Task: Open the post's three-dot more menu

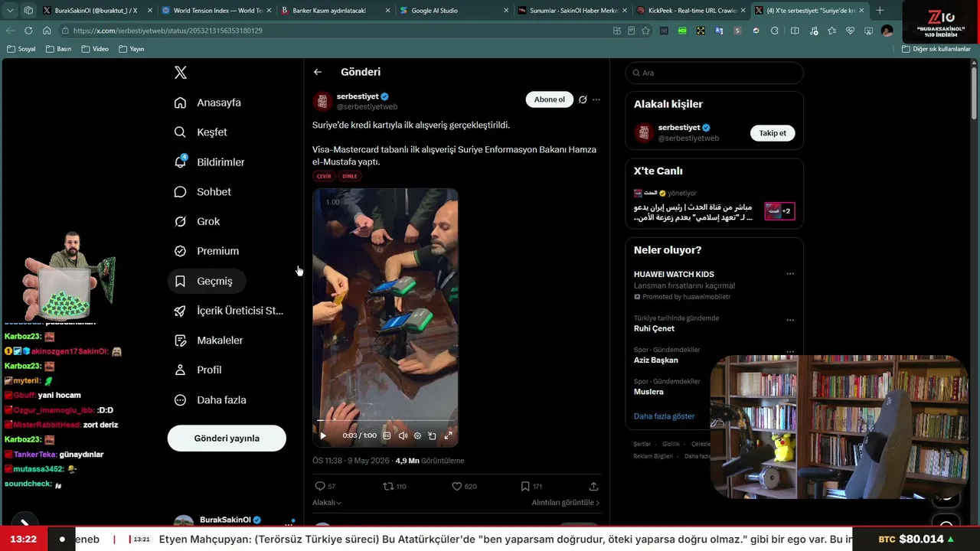Action: point(596,99)
